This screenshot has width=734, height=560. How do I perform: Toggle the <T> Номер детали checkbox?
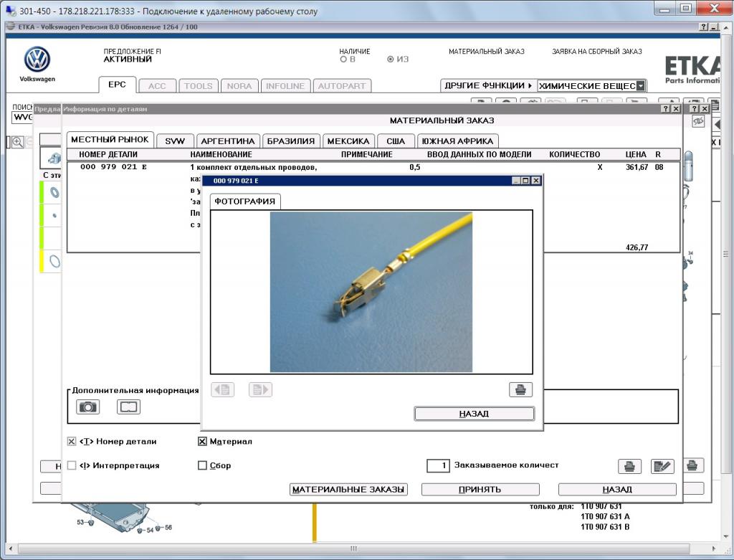click(72, 442)
